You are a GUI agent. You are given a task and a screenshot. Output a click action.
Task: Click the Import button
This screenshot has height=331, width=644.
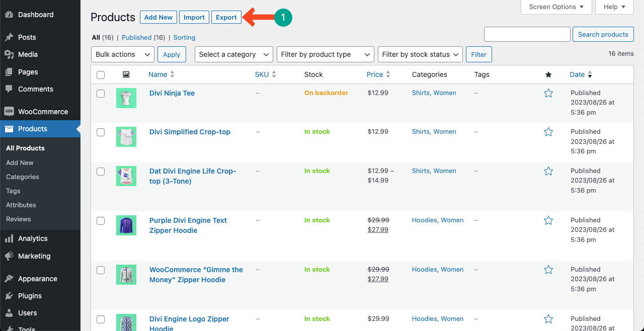pos(194,17)
